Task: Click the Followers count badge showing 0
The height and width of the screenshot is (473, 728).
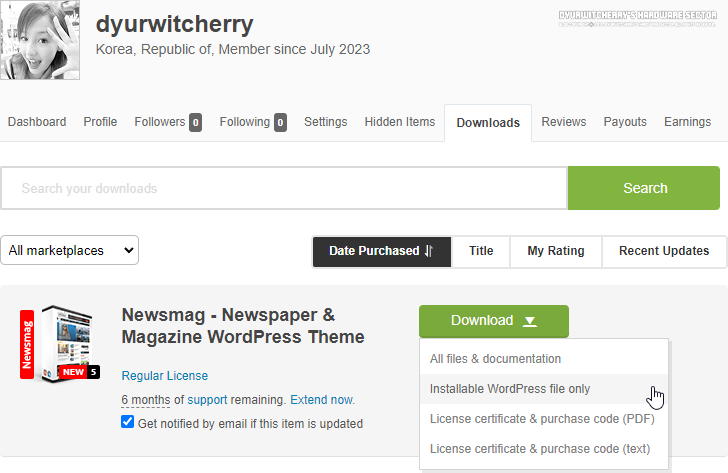Action: tap(195, 123)
